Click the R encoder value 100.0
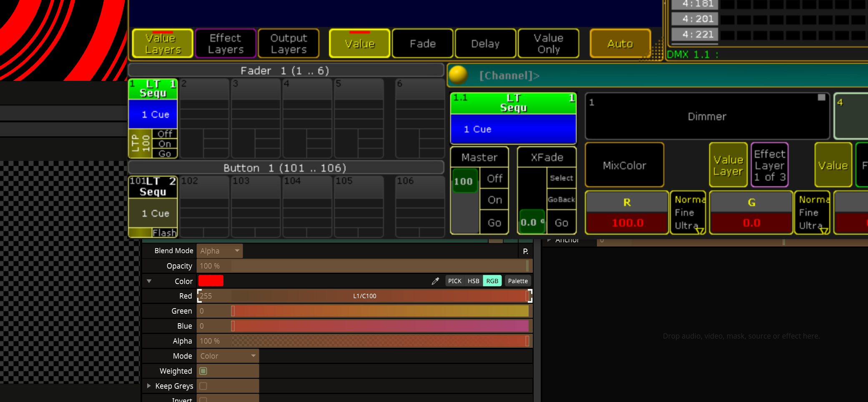The image size is (868, 402). pyautogui.click(x=627, y=223)
